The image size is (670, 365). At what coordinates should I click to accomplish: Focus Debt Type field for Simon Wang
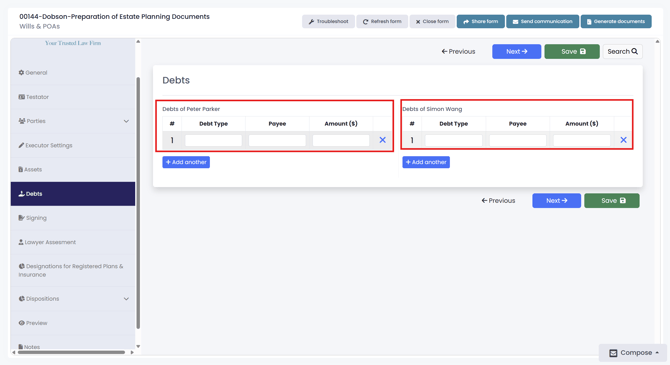coord(453,140)
